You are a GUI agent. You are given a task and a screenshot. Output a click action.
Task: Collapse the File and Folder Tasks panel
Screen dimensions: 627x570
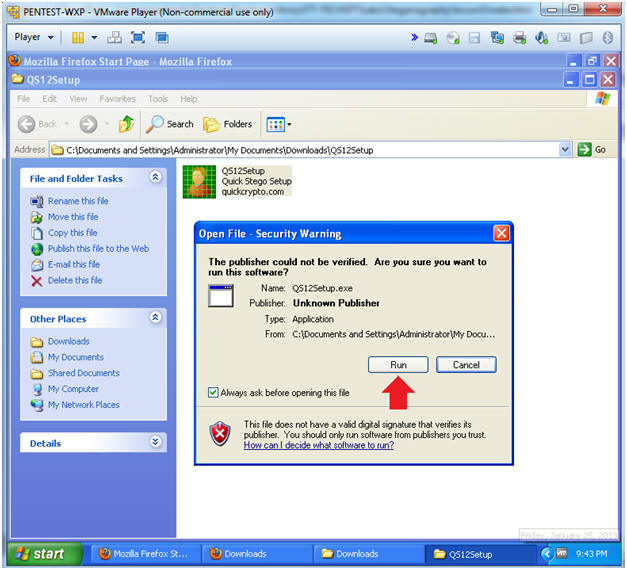click(155, 177)
